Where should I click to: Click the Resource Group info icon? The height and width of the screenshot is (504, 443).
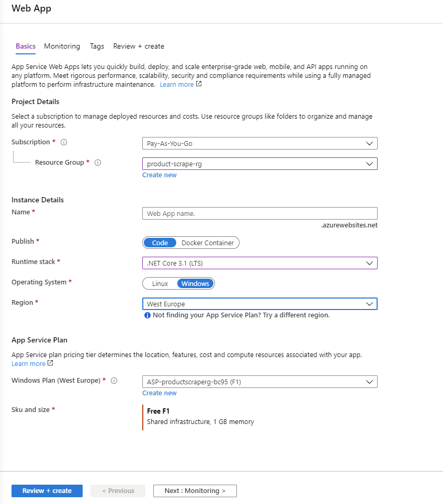[x=98, y=163]
